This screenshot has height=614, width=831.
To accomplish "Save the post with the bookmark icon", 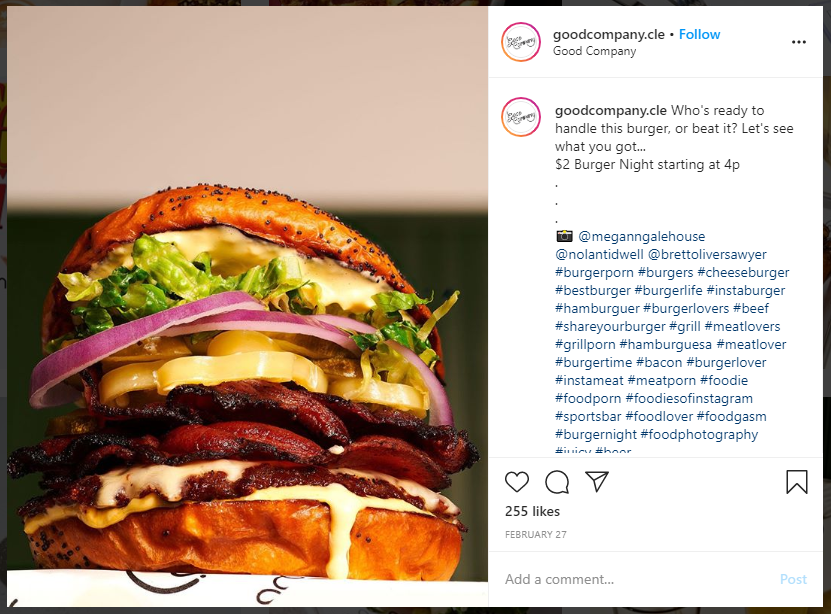I will (797, 482).
